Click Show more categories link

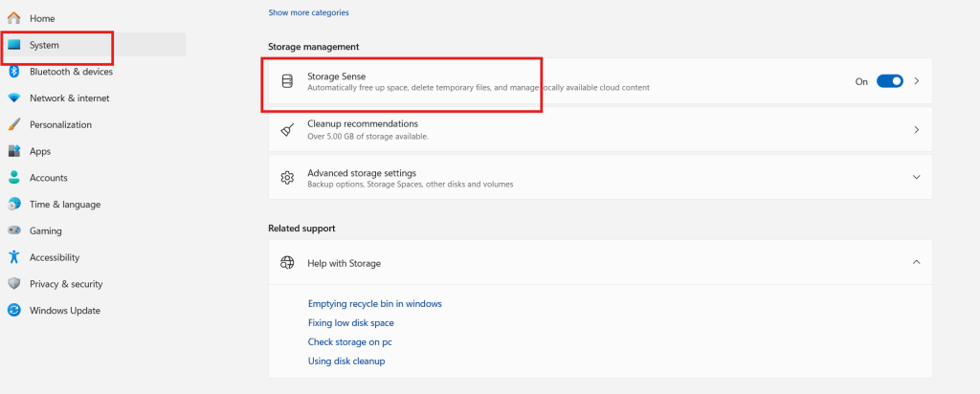click(x=309, y=12)
